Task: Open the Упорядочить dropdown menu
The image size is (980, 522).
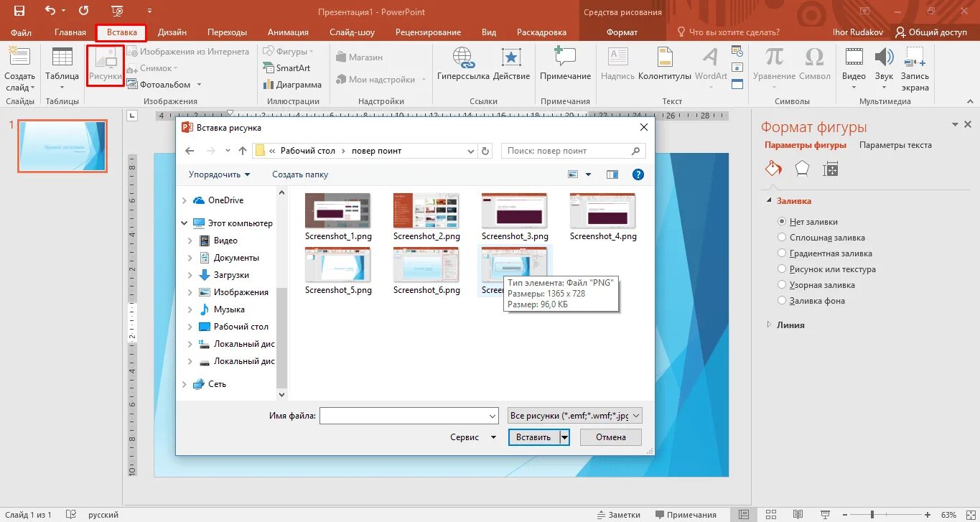Action: coord(219,174)
